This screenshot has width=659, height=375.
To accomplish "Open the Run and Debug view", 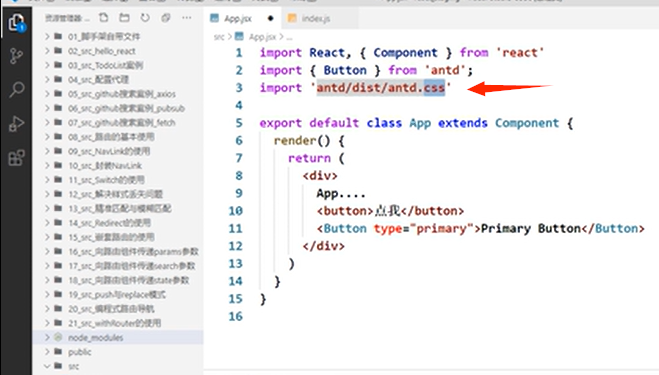I will pos(16,124).
